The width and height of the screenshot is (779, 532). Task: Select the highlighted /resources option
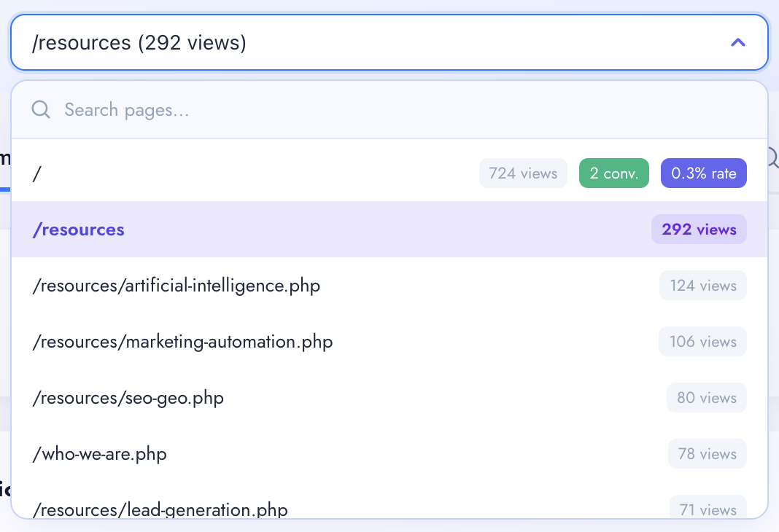click(389, 230)
